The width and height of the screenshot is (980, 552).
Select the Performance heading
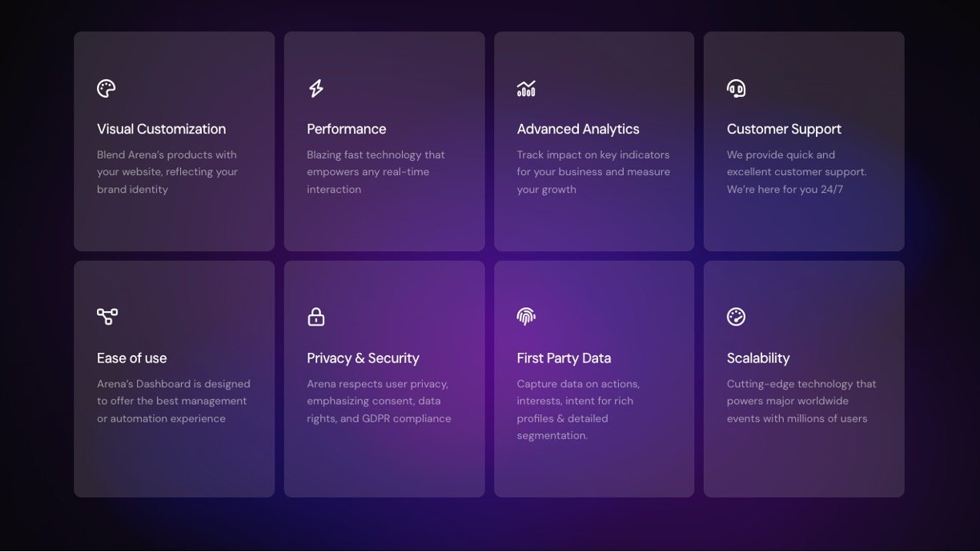pyautogui.click(x=346, y=130)
